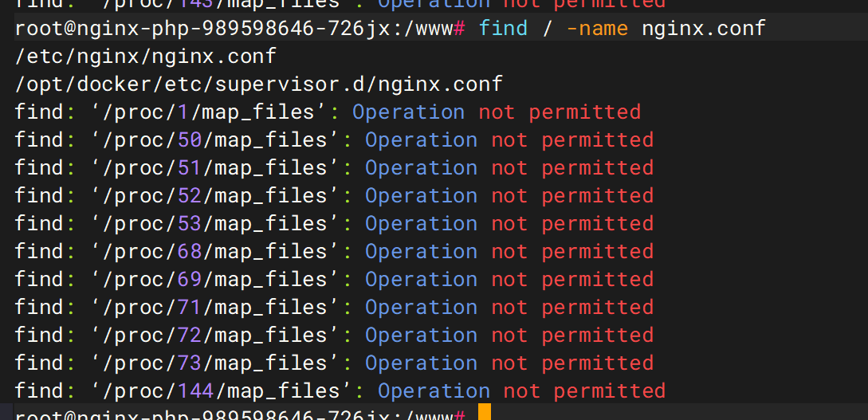The image size is (868, 420).
Task: Click the '/proc/69/map_files' error line
Action: click(x=334, y=279)
